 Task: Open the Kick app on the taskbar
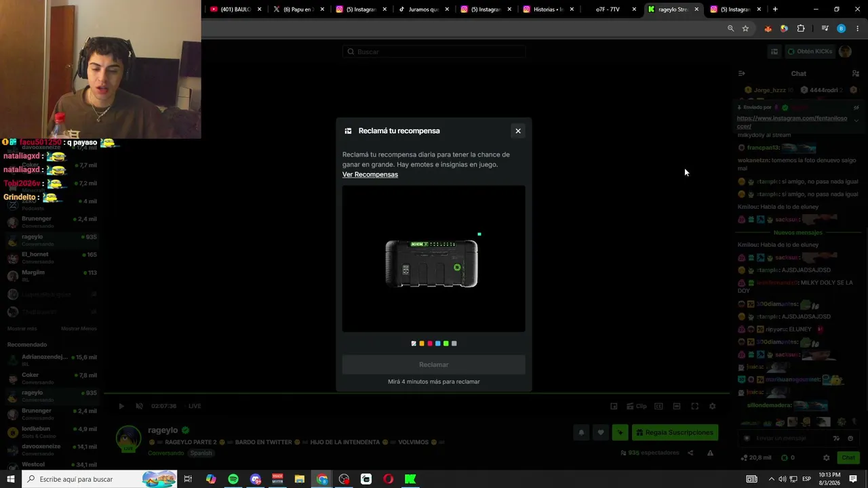[410, 479]
